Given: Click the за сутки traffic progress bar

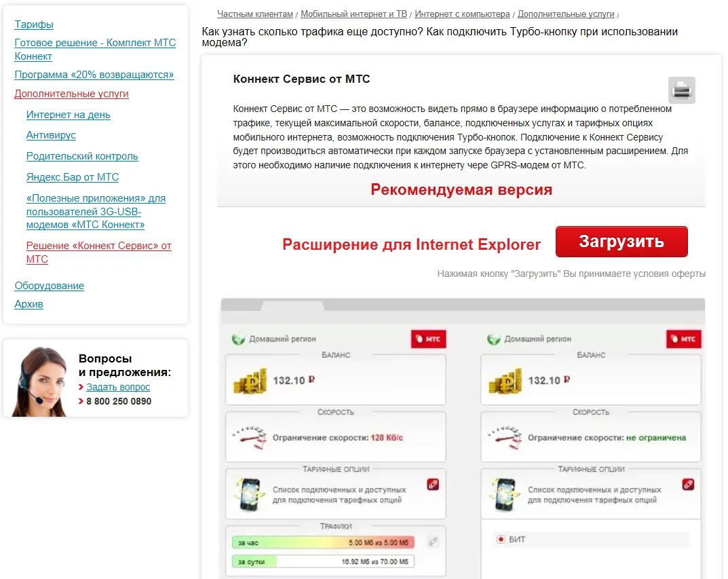Looking at the screenshot, I should coord(323,561).
